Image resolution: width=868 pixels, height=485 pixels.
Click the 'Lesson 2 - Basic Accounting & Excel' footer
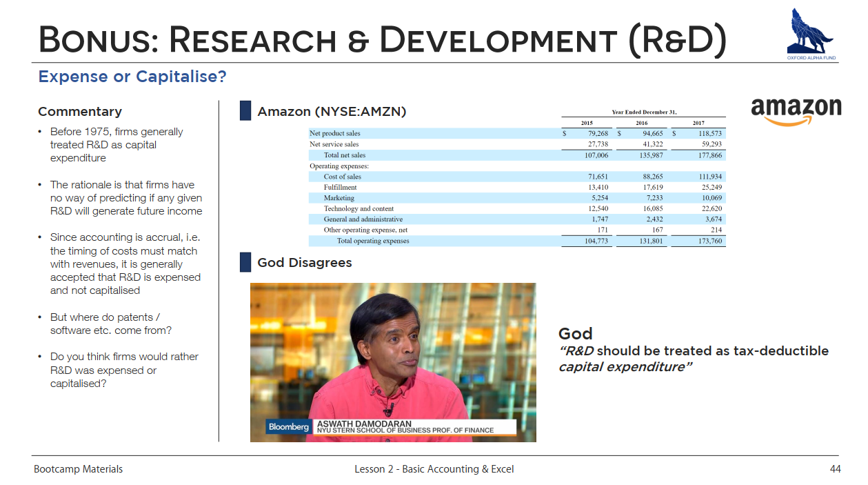point(434,469)
